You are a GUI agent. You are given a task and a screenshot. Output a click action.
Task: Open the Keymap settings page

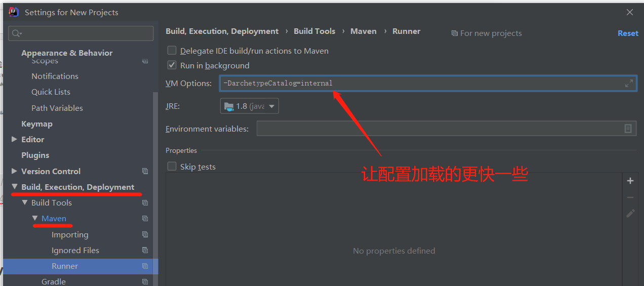pyautogui.click(x=37, y=124)
